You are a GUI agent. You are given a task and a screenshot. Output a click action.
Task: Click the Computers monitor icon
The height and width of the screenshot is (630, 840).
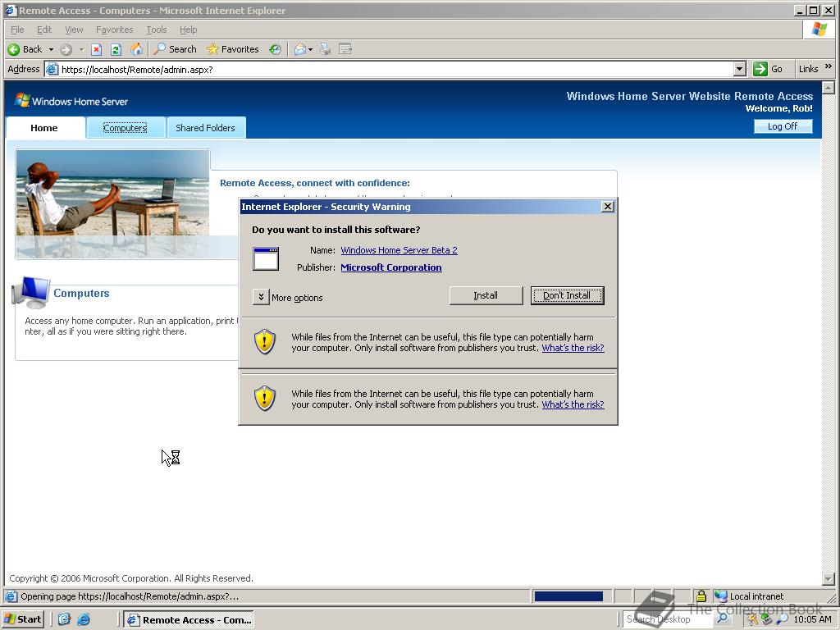[31, 293]
